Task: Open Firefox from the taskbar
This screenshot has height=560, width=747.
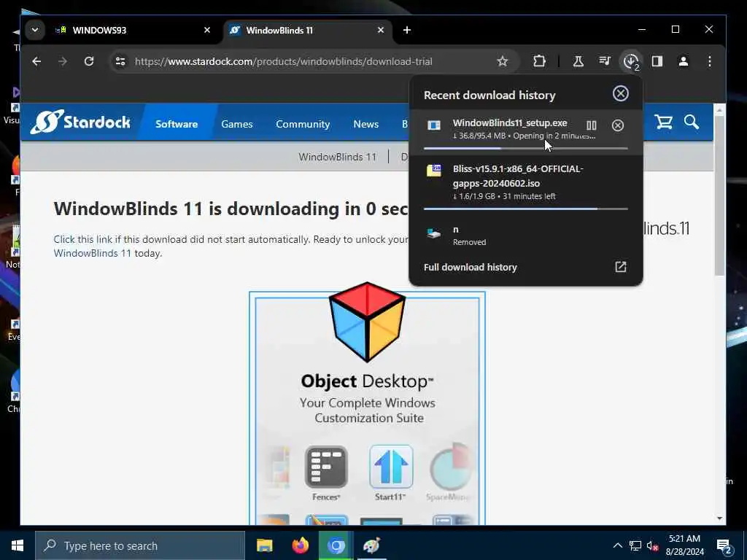Action: point(300,545)
